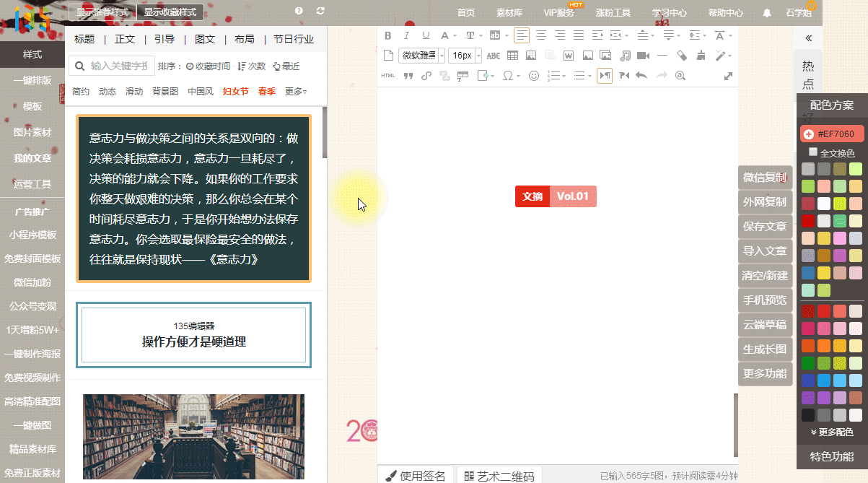Click the music note insert-audio icon

[625, 56]
